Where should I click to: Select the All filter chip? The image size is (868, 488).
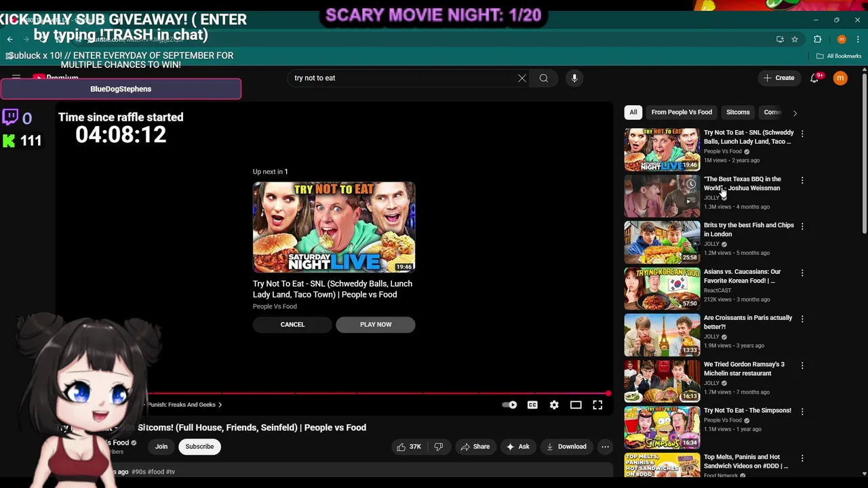point(633,113)
